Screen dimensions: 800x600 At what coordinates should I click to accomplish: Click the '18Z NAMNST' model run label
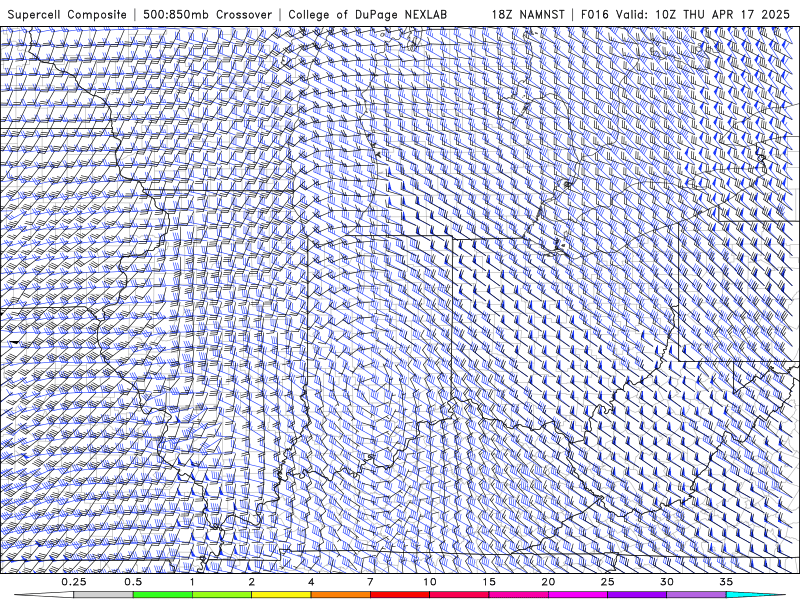528,15
